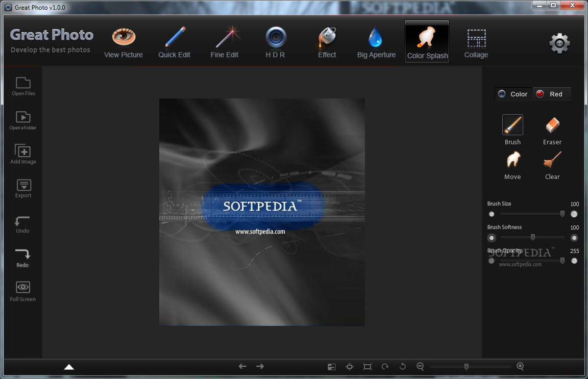
Task: Select the Color splash mode option
Action: [513, 94]
